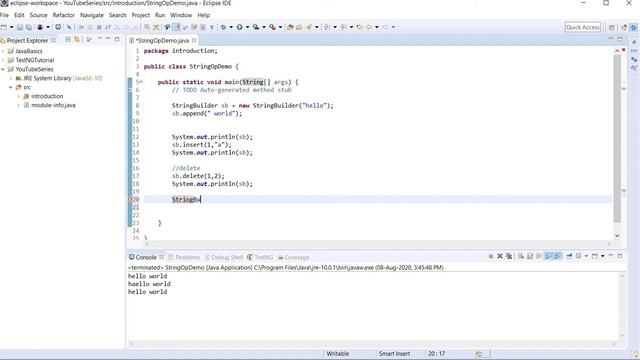
Task: Click the editor horizontal scrollbar
Action: coord(378,244)
